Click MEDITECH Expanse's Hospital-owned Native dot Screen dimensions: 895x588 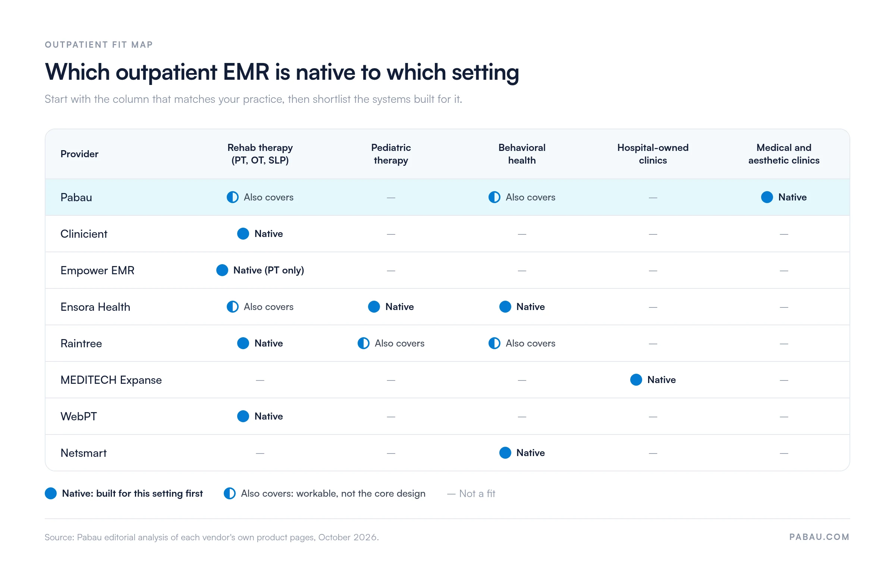(636, 379)
